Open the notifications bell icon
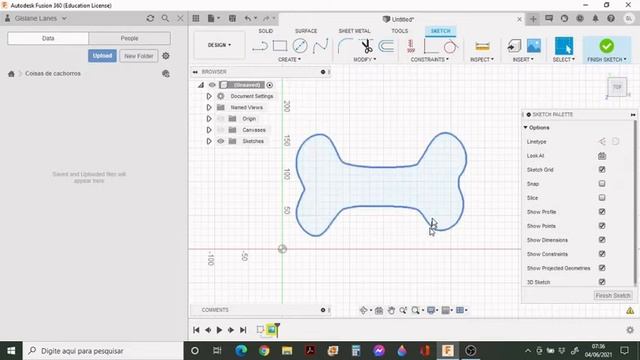This screenshot has width=640, height=360. 596,18
